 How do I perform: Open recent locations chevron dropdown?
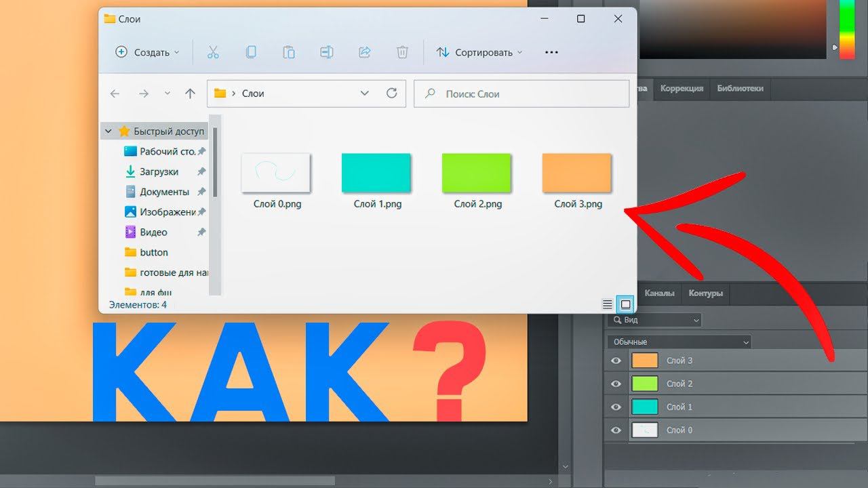[x=167, y=94]
